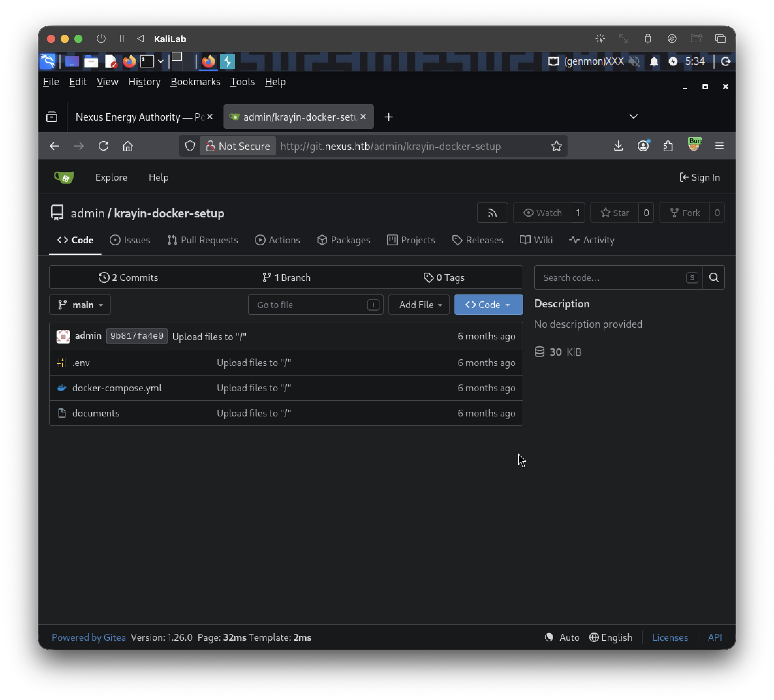Viewport: 774px width, 700px height.
Task: Toggle the Auto theme selector in footer
Action: (x=562, y=637)
